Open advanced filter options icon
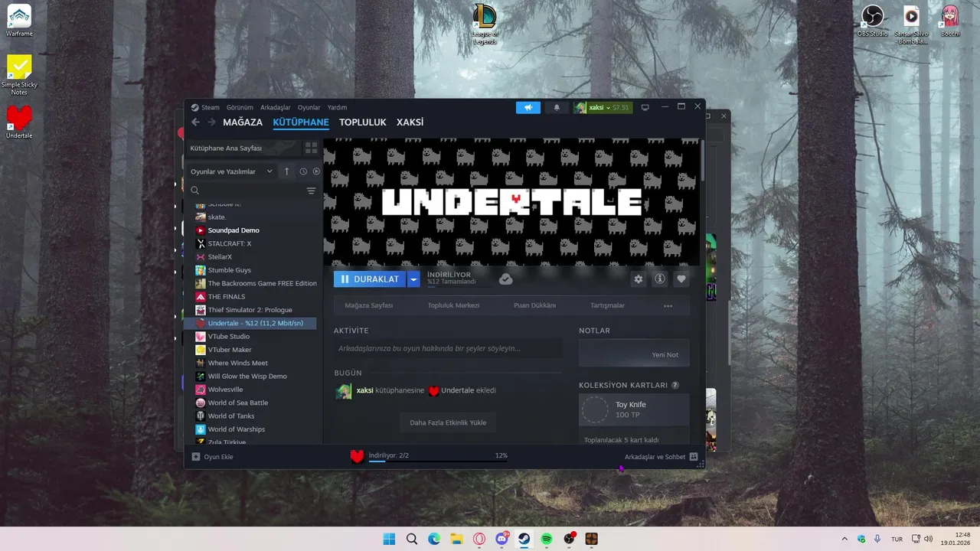 point(311,191)
